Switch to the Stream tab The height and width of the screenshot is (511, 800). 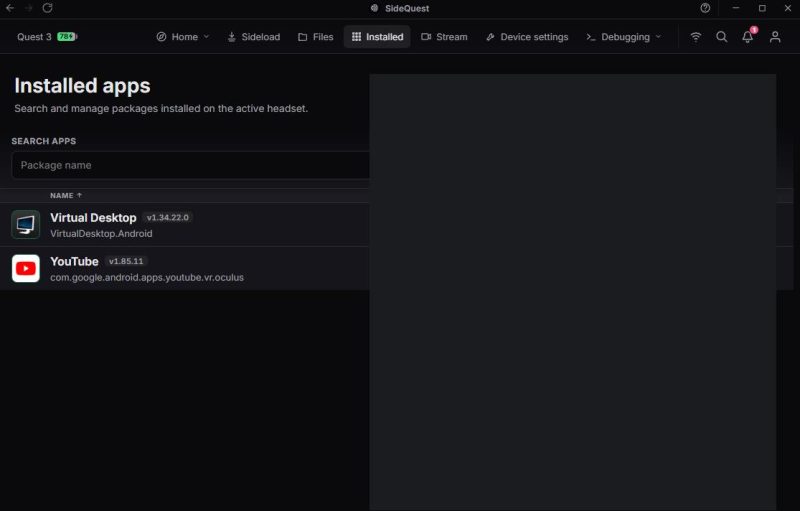pos(444,37)
